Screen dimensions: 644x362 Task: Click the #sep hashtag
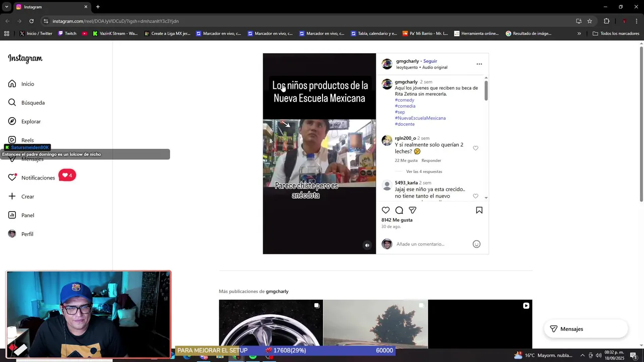click(x=400, y=112)
